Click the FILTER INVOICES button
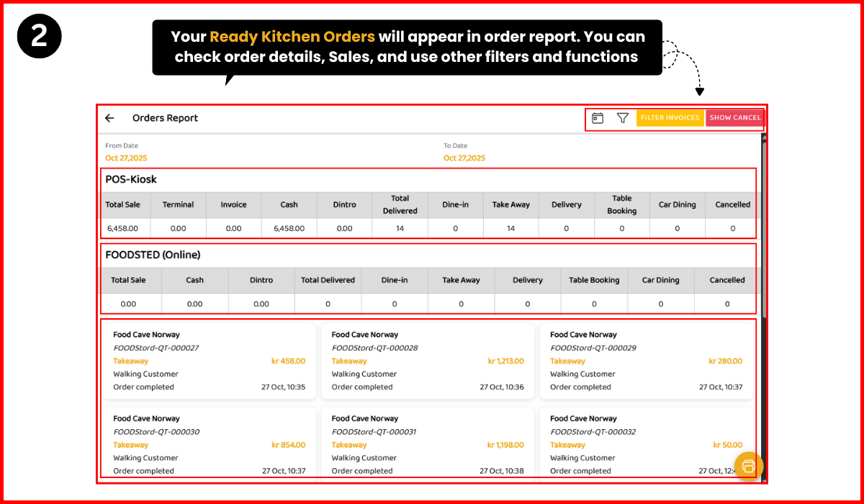This screenshot has width=864, height=504. point(670,117)
